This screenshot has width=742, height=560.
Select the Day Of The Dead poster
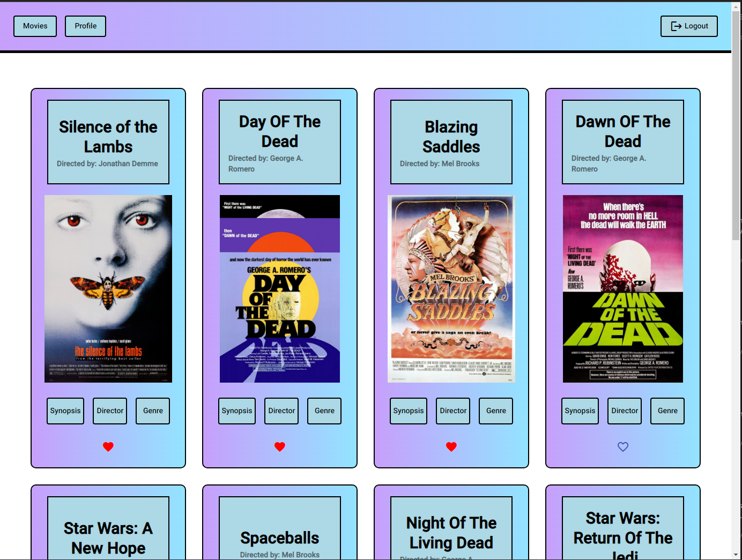click(x=280, y=289)
